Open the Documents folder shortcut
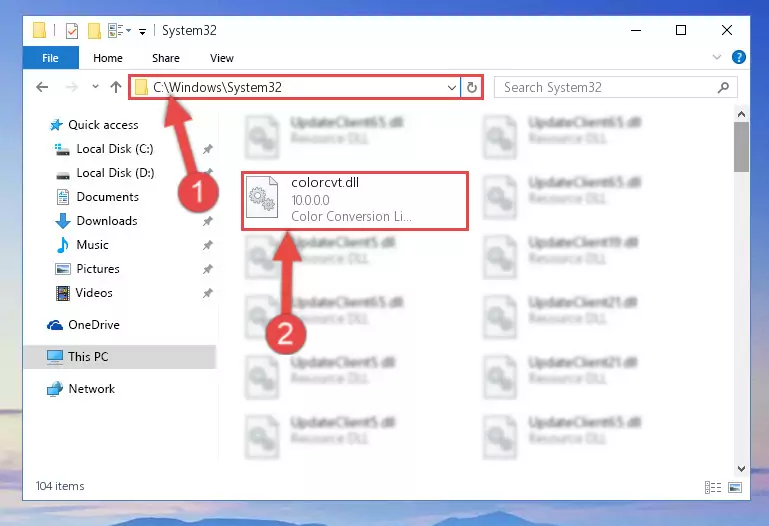 coord(107,197)
